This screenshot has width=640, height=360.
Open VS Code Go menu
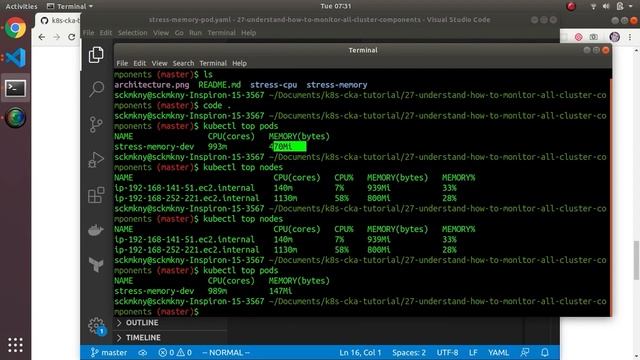(179, 33)
